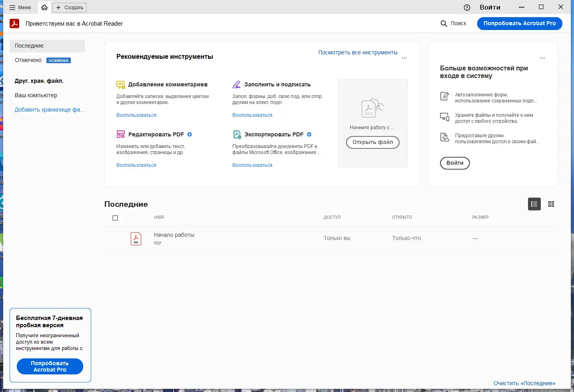Click Войти in the title bar
This screenshot has width=574, height=392.
click(x=490, y=7)
